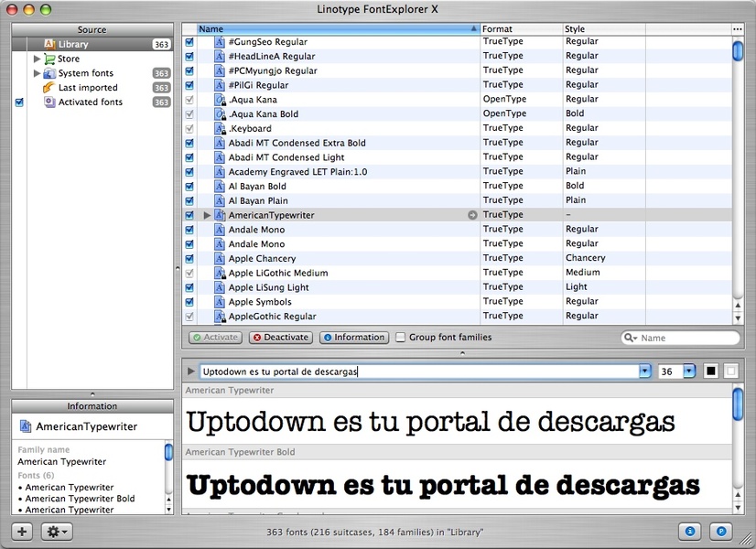The height and width of the screenshot is (549, 756).
Task: Click the column options icon in table header
Action: [x=738, y=29]
